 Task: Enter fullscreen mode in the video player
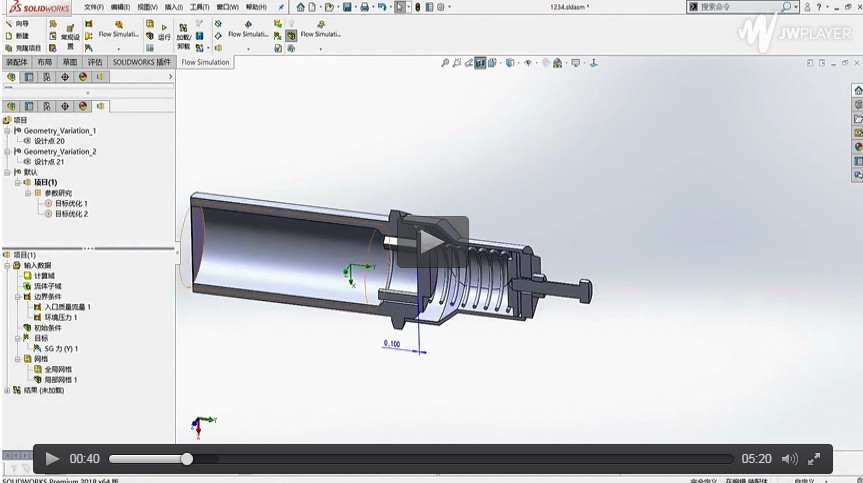[x=814, y=459]
